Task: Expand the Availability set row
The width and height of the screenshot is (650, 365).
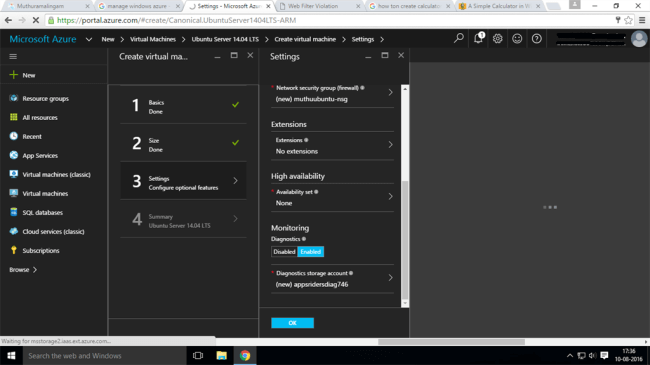Action: [332, 197]
